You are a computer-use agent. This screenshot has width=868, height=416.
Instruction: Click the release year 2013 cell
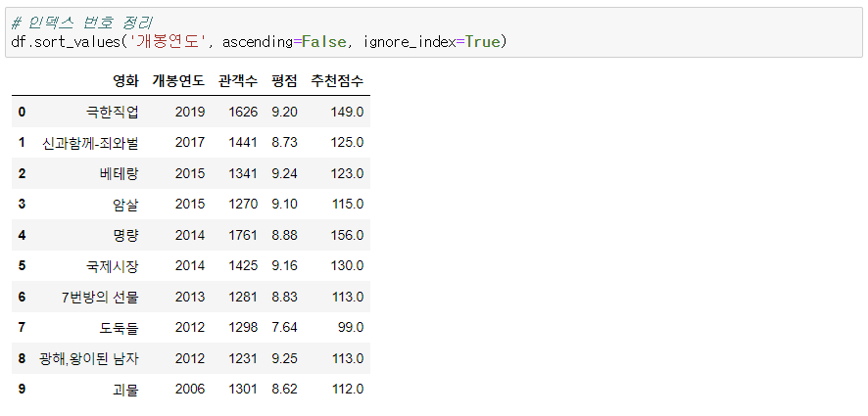click(x=190, y=298)
